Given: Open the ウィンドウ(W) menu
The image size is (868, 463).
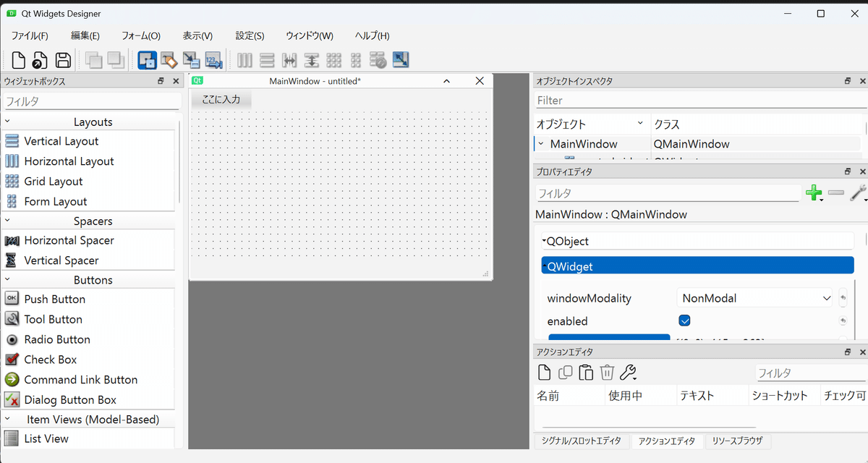Looking at the screenshot, I should [310, 35].
